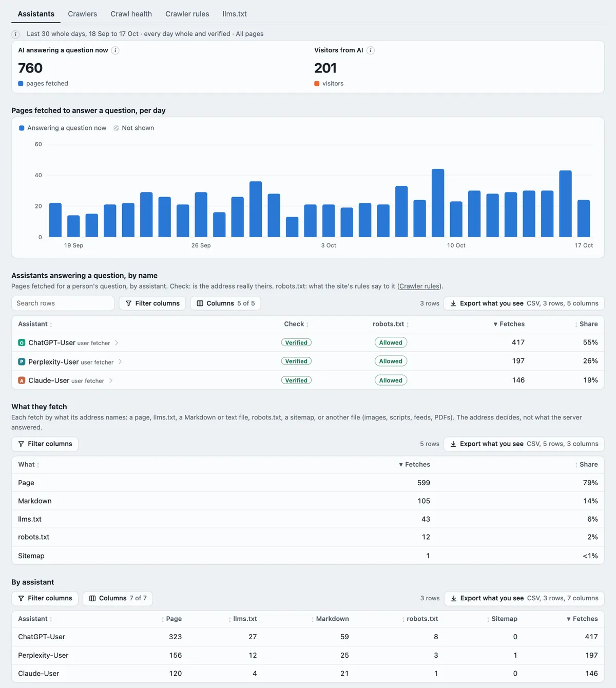
Task: Open Columns 5 of 5 chooser
Action: 226,303
